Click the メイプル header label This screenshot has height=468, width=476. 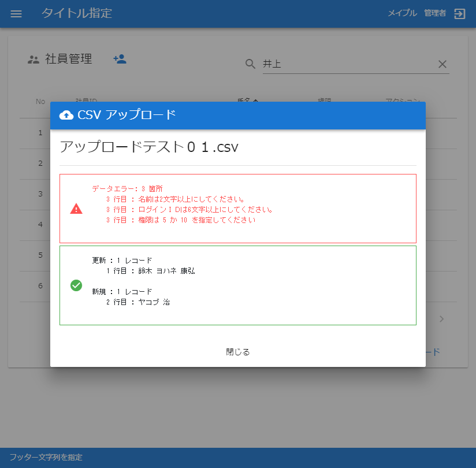(x=402, y=14)
